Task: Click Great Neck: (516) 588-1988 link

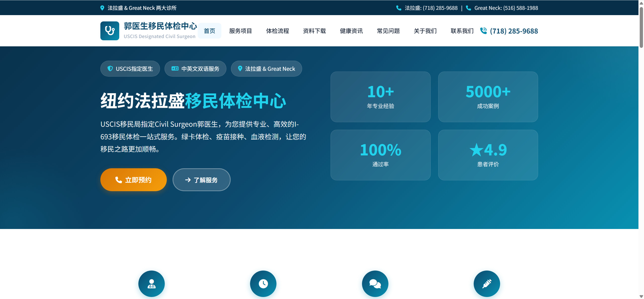Action: (x=506, y=8)
